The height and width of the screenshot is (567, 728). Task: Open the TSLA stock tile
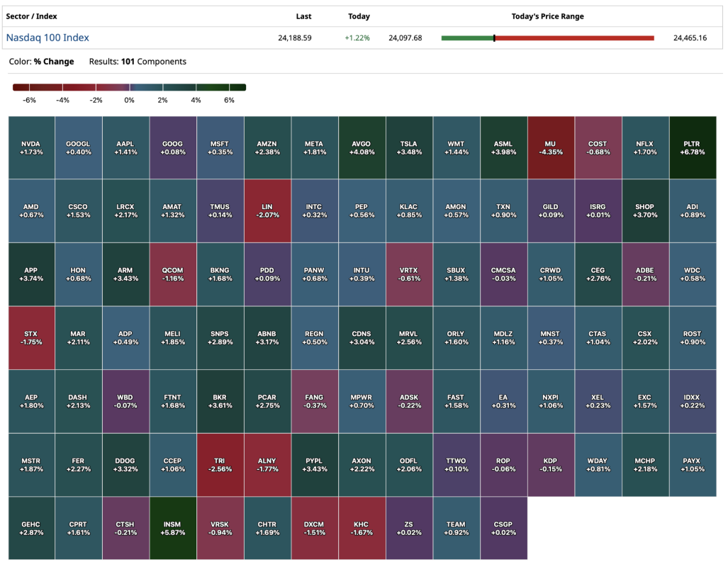409,147
